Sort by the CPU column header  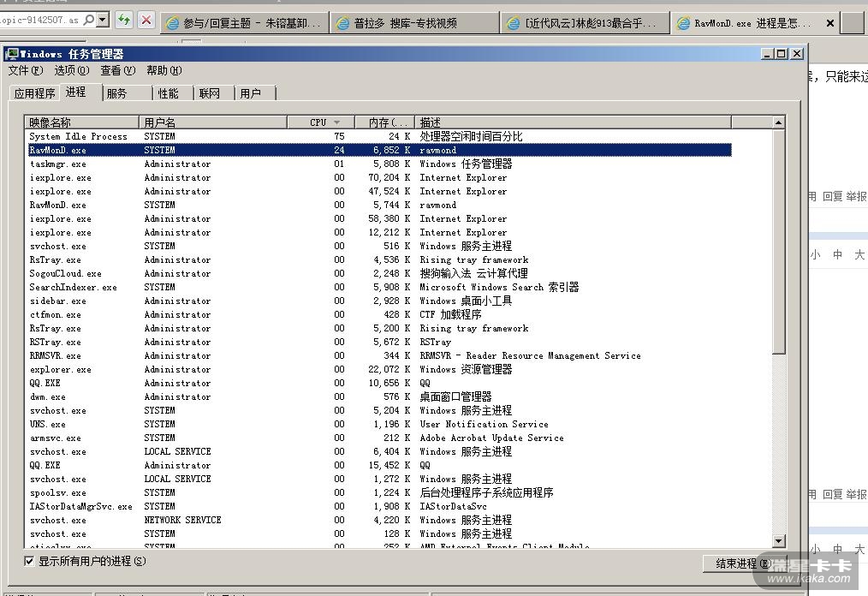tap(321, 122)
